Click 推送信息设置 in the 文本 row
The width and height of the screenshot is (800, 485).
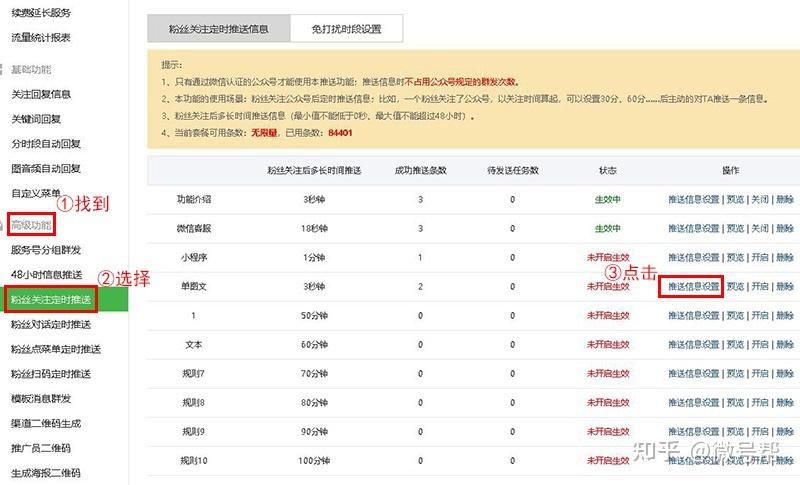pyautogui.click(x=694, y=345)
